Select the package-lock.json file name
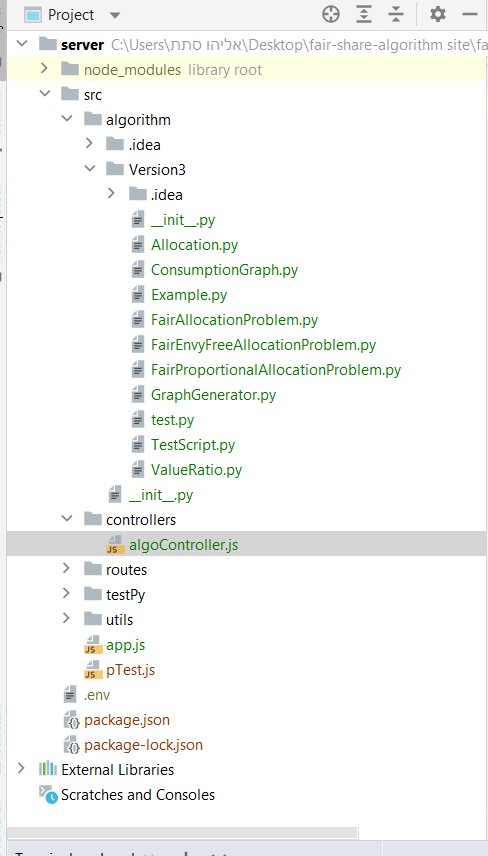Screen dimensions: 488x856 [143, 745]
